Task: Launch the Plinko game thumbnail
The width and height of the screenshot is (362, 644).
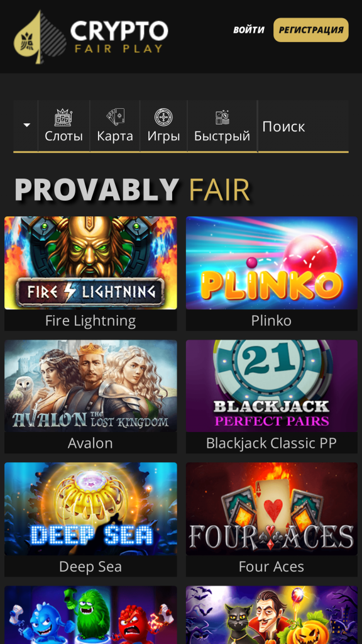Action: point(271,263)
